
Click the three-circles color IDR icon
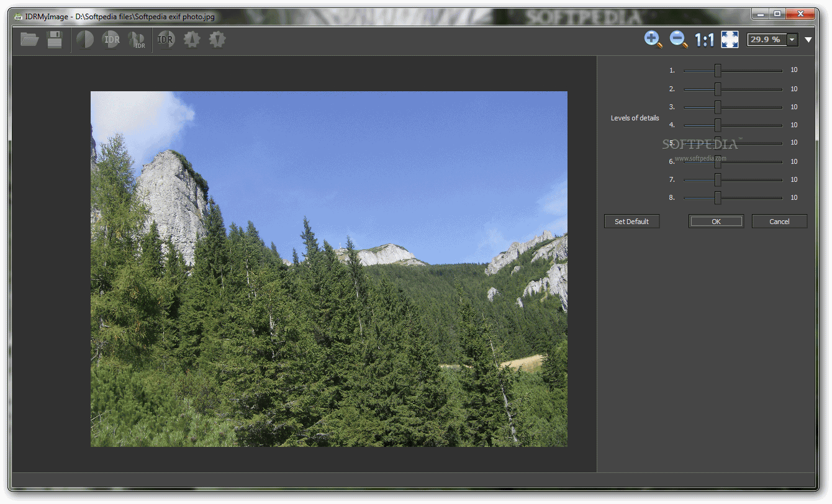click(137, 40)
